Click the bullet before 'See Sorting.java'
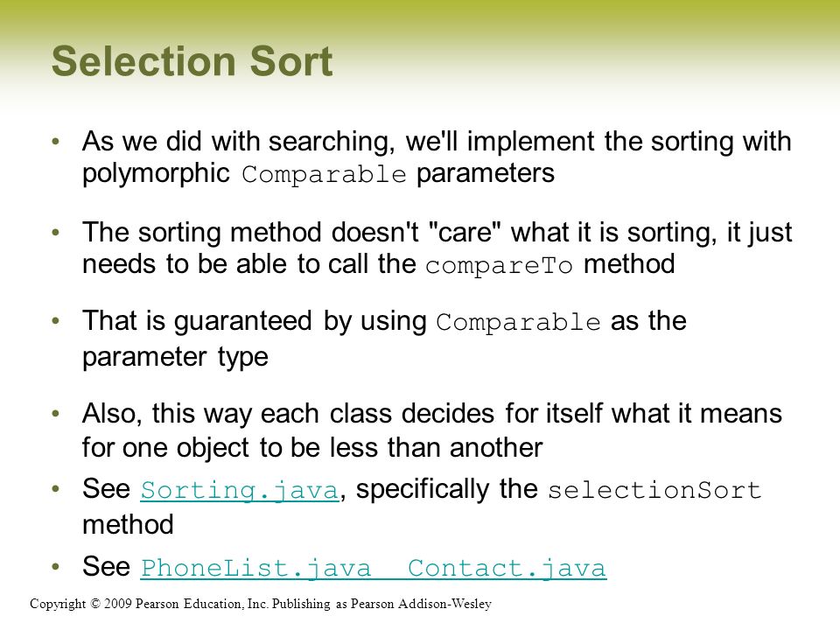Image resolution: width=840 pixels, height=630 pixels. pyautogui.click(x=56, y=488)
